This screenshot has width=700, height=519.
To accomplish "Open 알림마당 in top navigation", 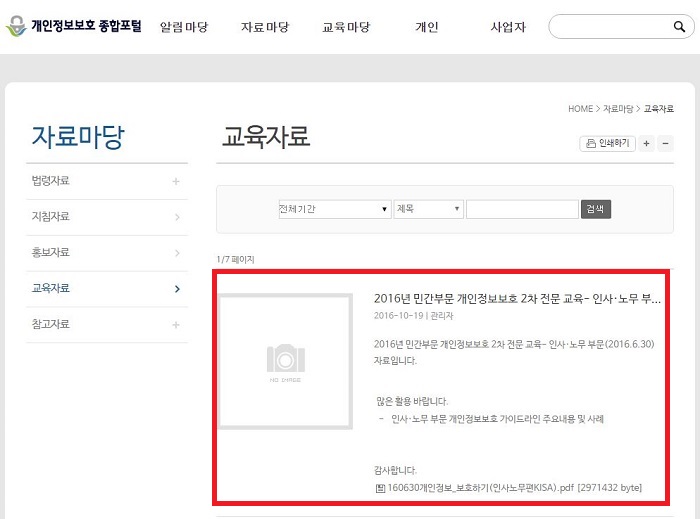I will [184, 27].
